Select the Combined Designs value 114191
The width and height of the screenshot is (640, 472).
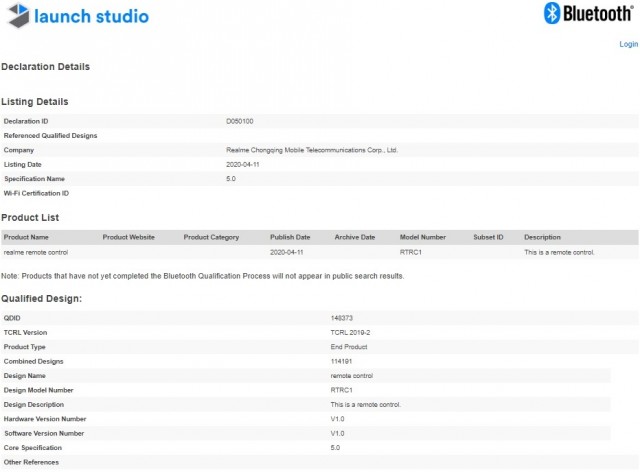coord(341,361)
